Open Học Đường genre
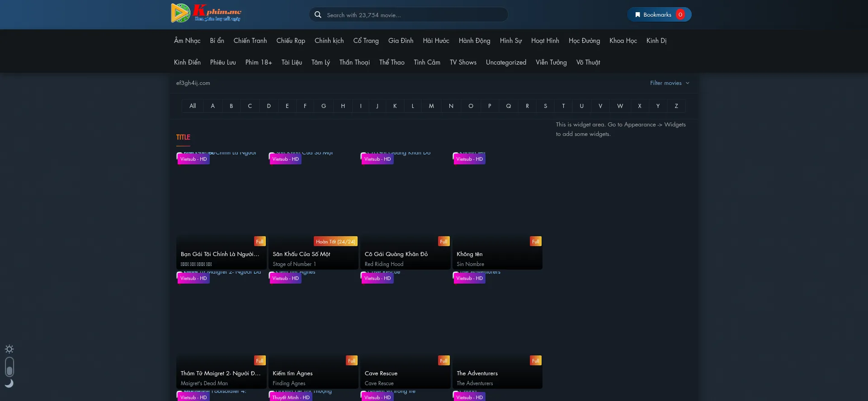The height and width of the screenshot is (401, 868). (584, 41)
